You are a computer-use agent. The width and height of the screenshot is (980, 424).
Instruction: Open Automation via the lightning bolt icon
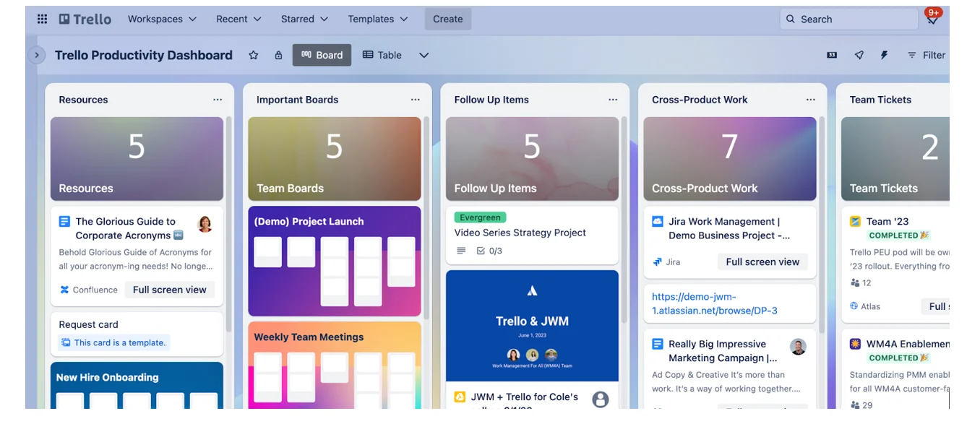(x=884, y=55)
